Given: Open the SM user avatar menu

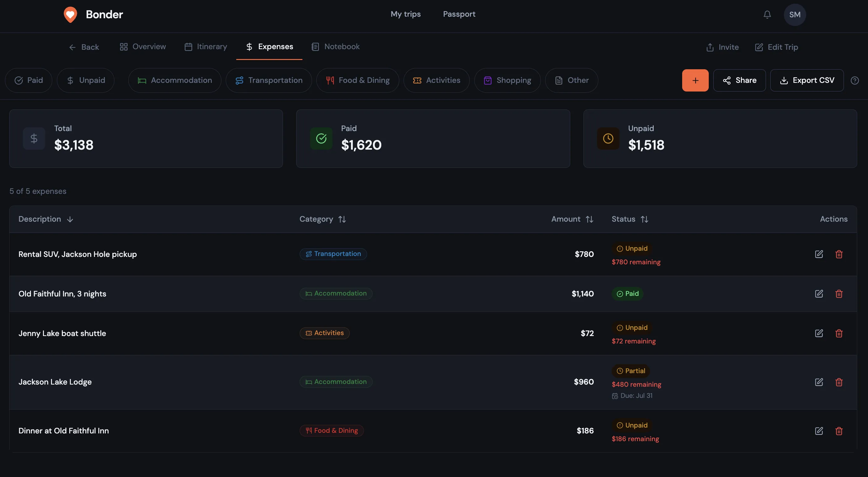Looking at the screenshot, I should [x=794, y=15].
